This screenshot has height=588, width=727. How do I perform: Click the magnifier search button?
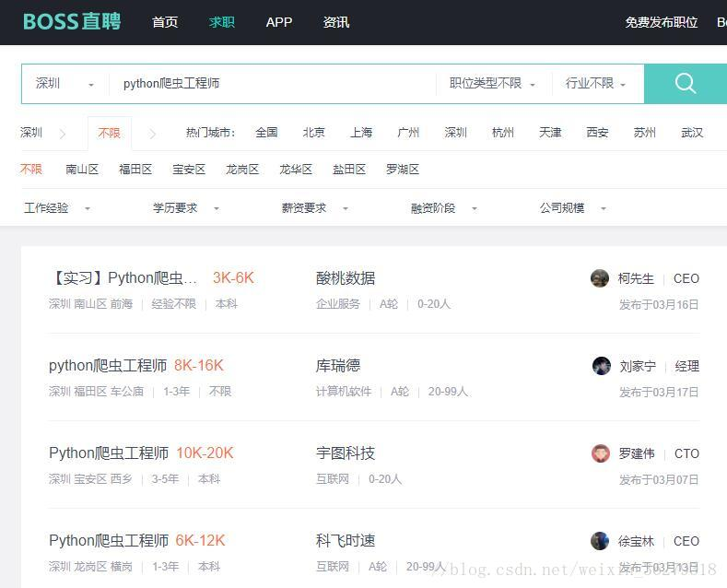[x=686, y=84]
